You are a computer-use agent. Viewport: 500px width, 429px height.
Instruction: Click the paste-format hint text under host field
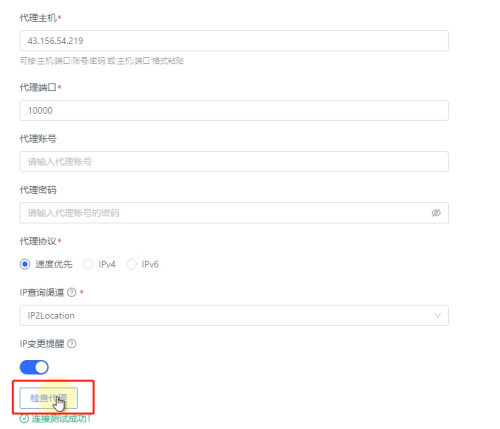point(102,61)
